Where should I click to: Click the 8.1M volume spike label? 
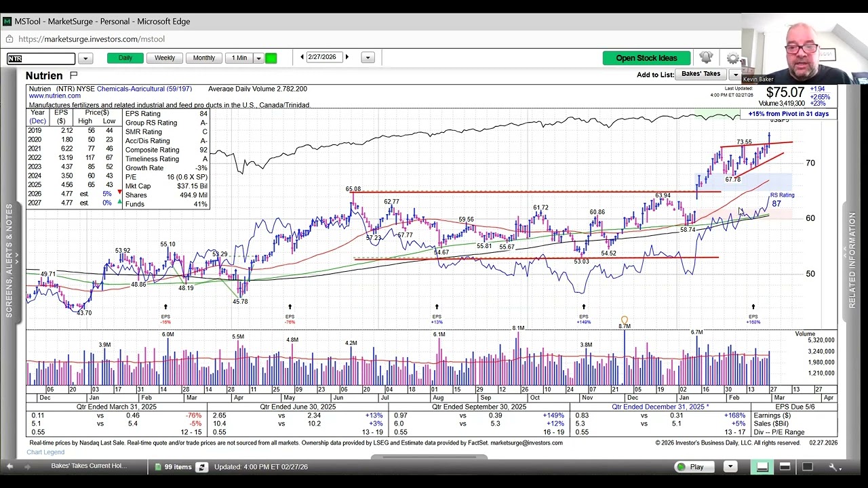coord(518,328)
